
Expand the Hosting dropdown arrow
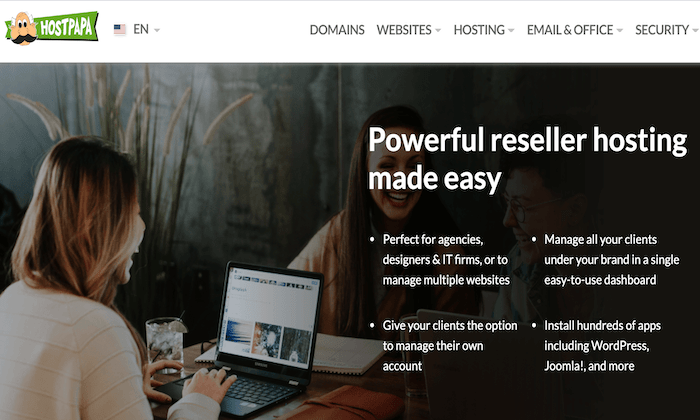[511, 31]
